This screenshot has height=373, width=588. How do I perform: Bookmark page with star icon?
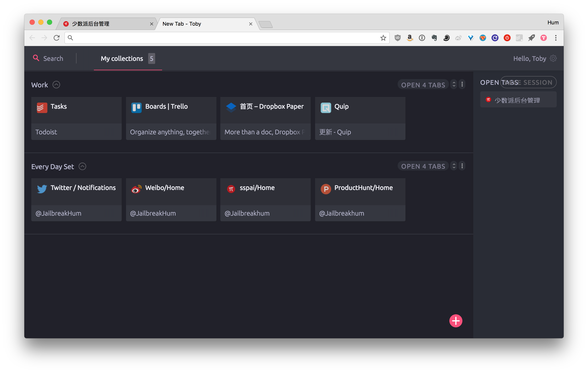(x=383, y=38)
